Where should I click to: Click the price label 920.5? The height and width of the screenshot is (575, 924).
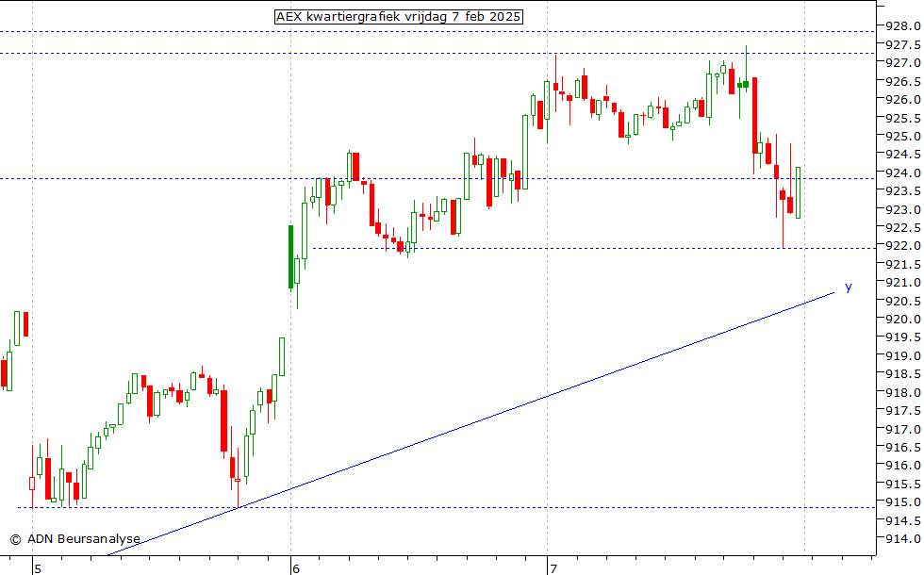click(x=903, y=301)
